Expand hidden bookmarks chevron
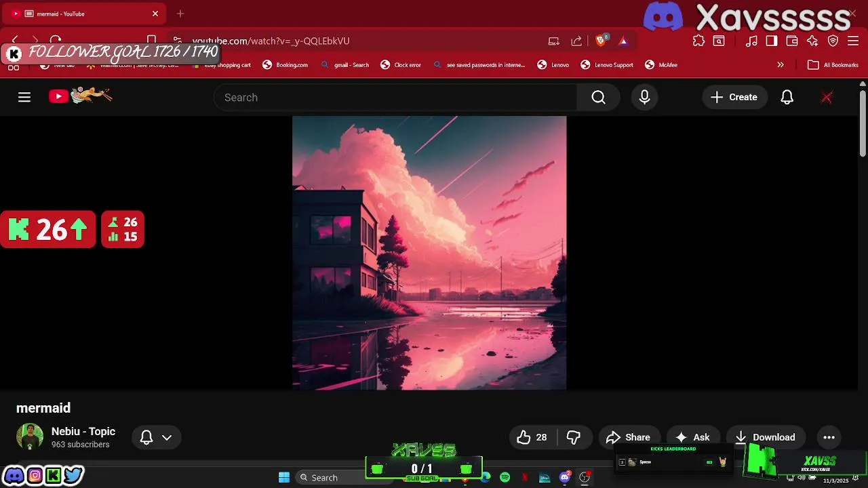868x488 pixels. [x=781, y=65]
